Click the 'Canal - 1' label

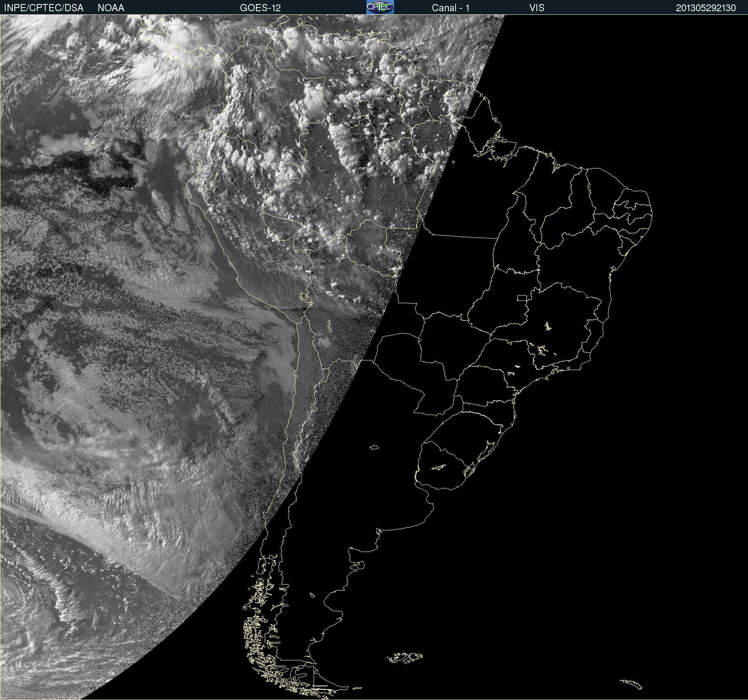click(x=451, y=8)
